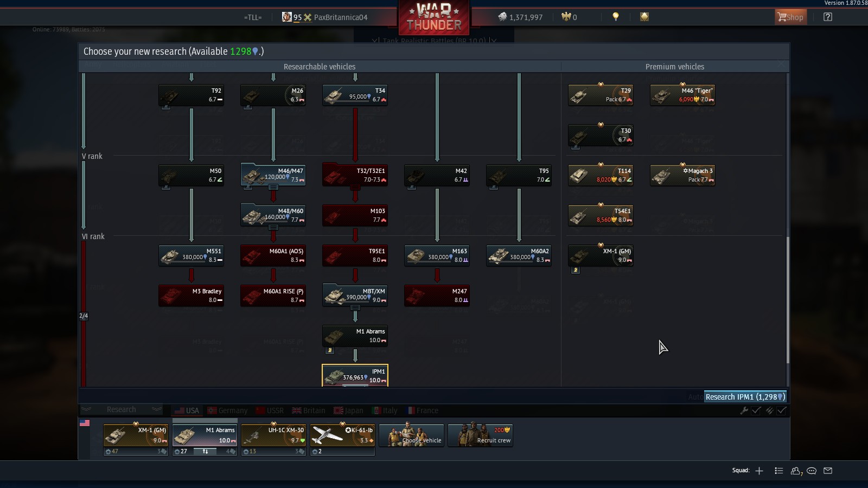868x488 pixels.
Task: Open the Shop
Action: 790,17
